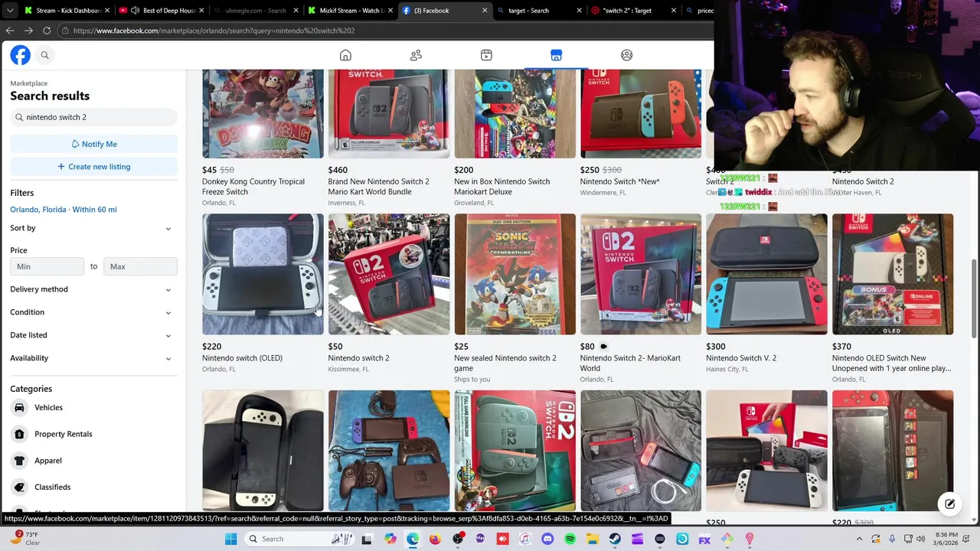This screenshot has height=551, width=980.
Task: Open the Facebook logo home link
Action: tap(20, 55)
